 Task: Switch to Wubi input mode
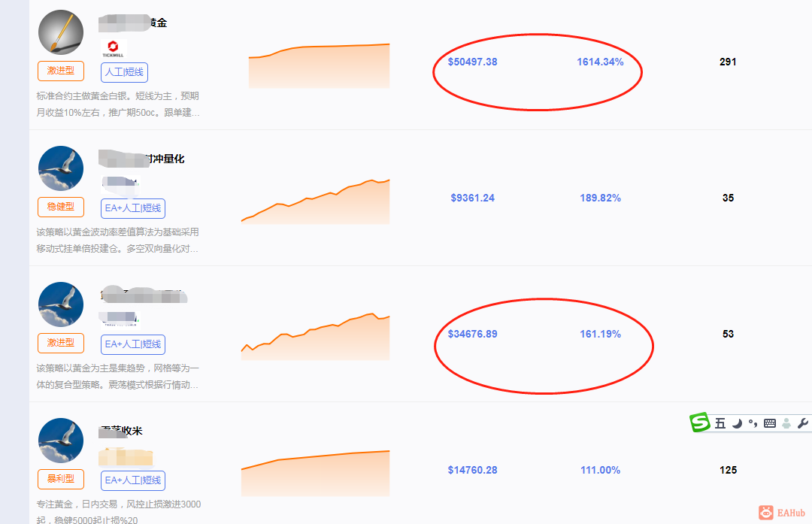[x=720, y=423]
